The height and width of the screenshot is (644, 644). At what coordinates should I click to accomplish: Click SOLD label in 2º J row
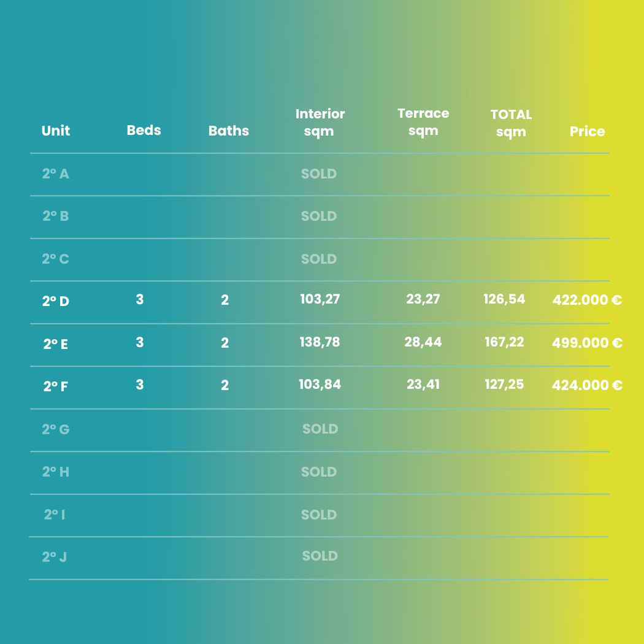click(x=320, y=556)
